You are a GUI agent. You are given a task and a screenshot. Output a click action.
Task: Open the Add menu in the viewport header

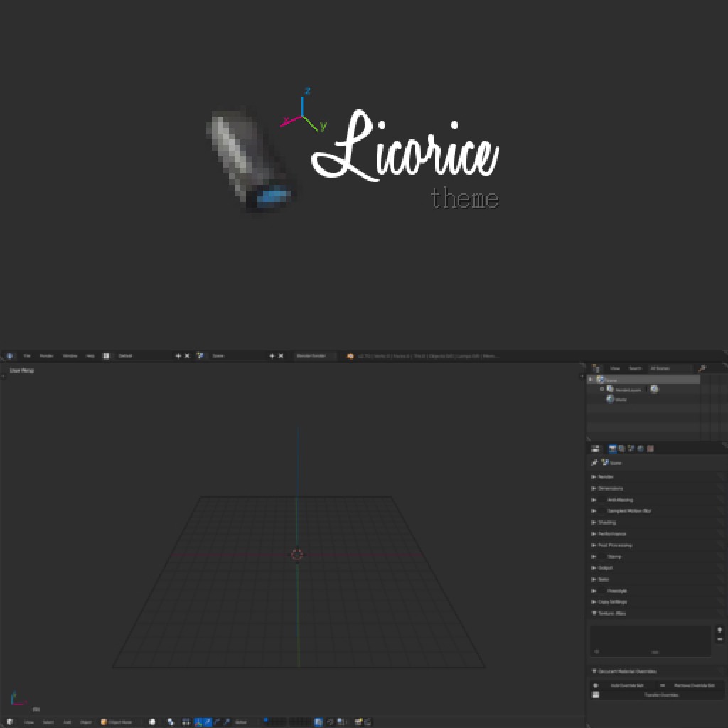(68, 722)
